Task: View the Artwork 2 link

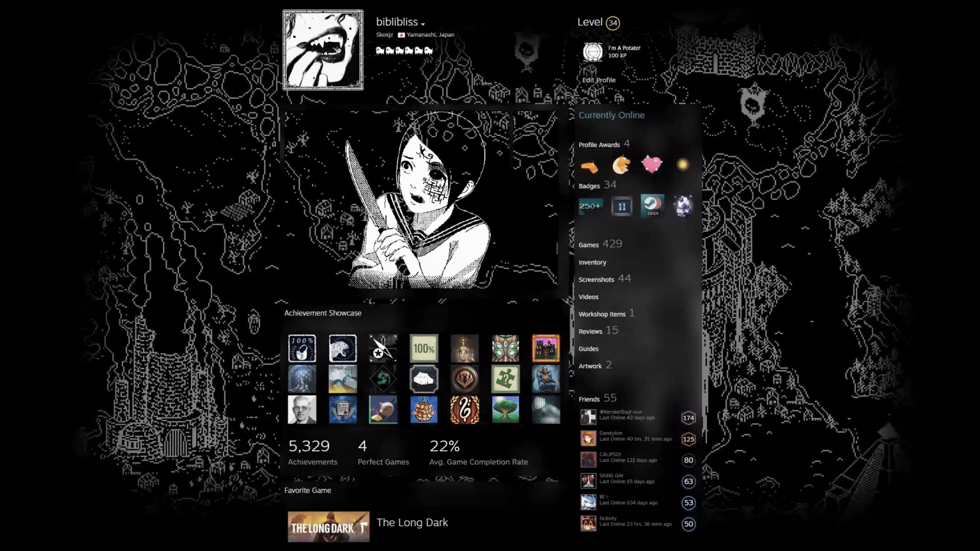Action: pyautogui.click(x=595, y=366)
